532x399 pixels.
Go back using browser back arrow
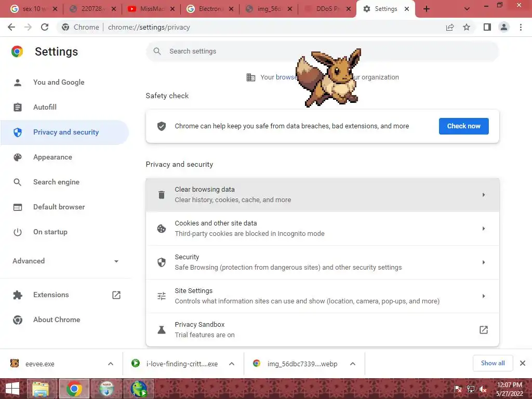point(11,27)
